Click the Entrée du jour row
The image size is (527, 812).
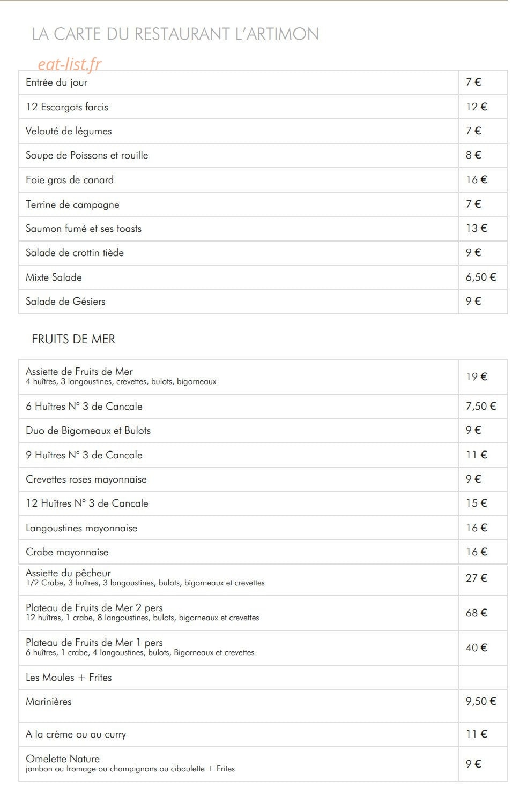click(263, 82)
